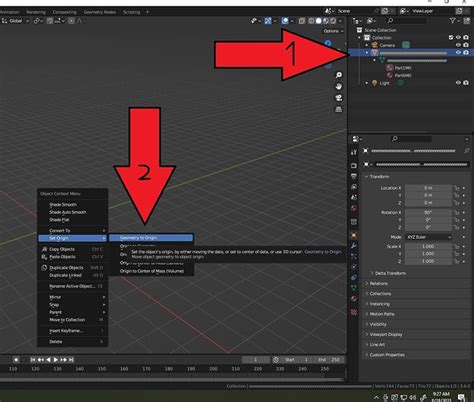The height and width of the screenshot is (402, 474).
Task: Jump to the timeline start frame button
Action: (33, 360)
